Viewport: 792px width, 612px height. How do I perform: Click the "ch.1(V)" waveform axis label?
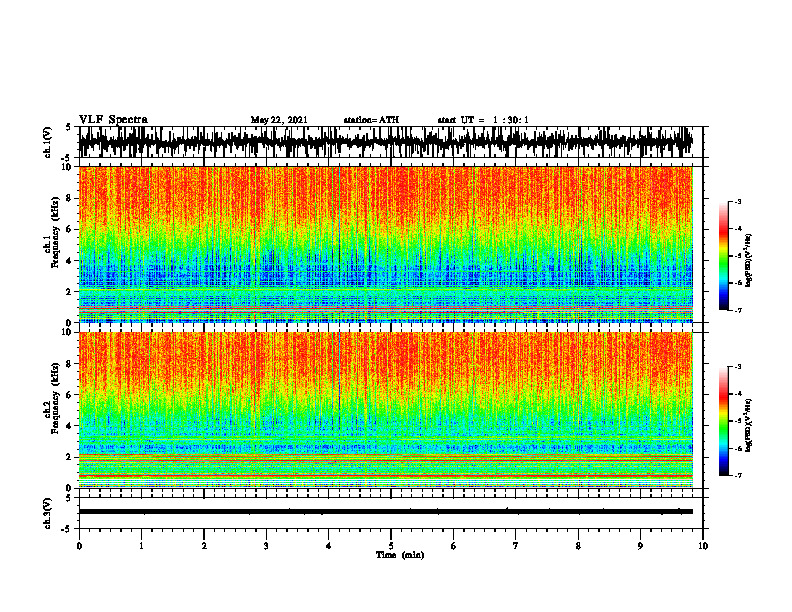coord(48,142)
